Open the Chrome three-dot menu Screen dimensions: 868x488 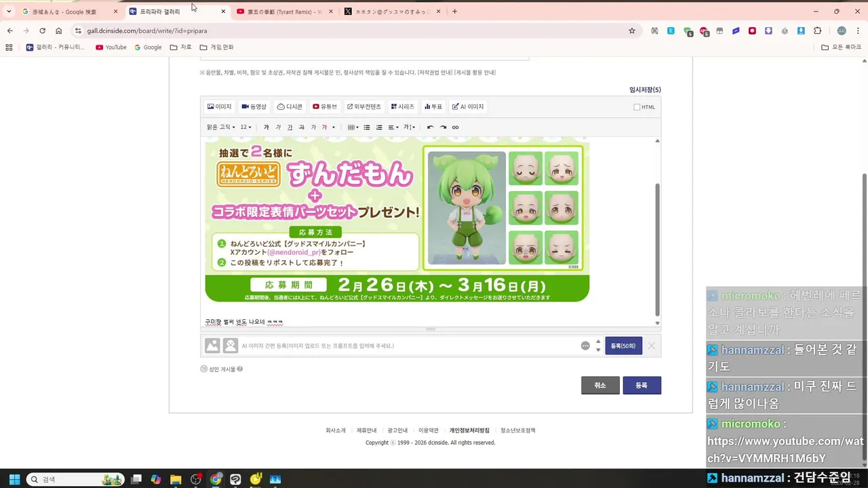click(x=859, y=30)
